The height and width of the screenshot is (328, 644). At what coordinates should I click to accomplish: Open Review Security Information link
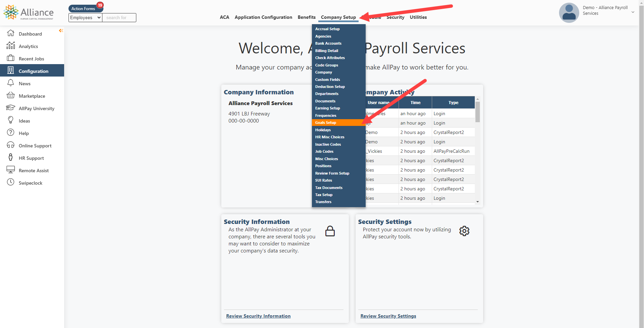pyautogui.click(x=258, y=316)
